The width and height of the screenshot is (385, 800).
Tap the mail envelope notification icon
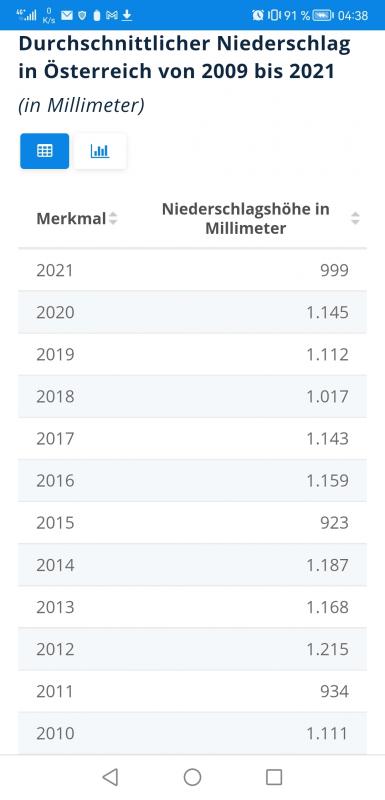coord(67,15)
